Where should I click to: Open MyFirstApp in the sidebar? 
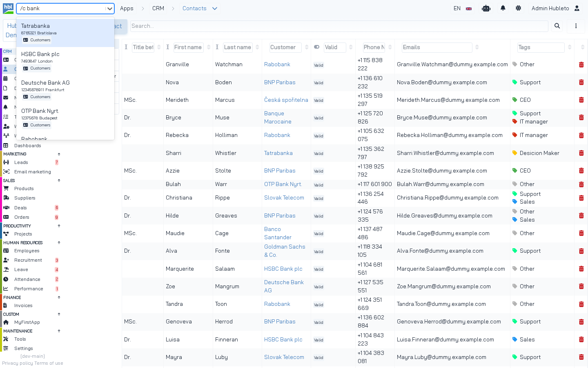coord(27,322)
